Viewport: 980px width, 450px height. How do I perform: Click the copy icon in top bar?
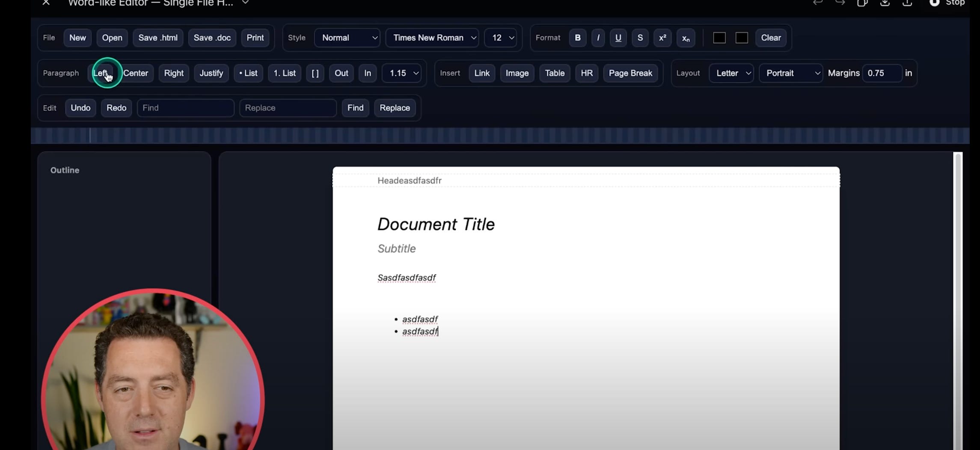pyautogui.click(x=862, y=3)
